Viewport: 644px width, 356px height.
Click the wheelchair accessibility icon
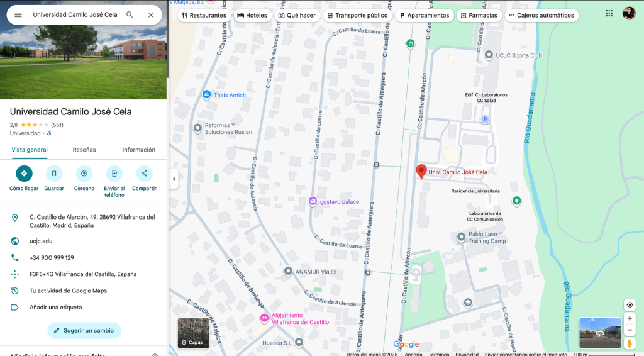[x=49, y=133]
